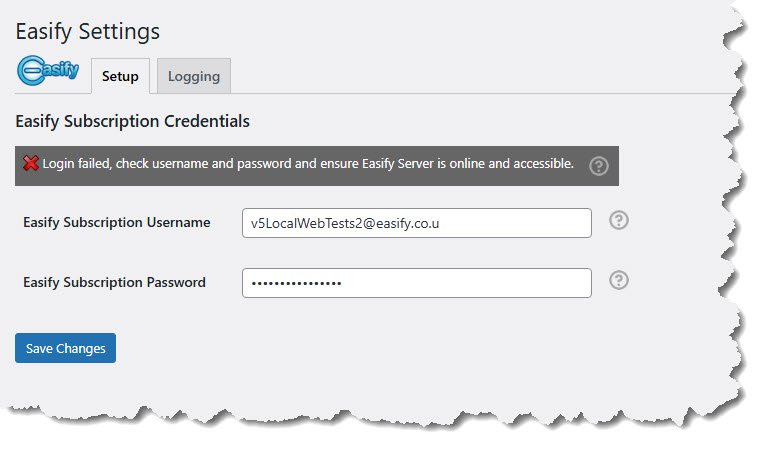The width and height of the screenshot is (764, 450).
Task: Click the Easify Subscription Credentials heading
Action: point(132,121)
